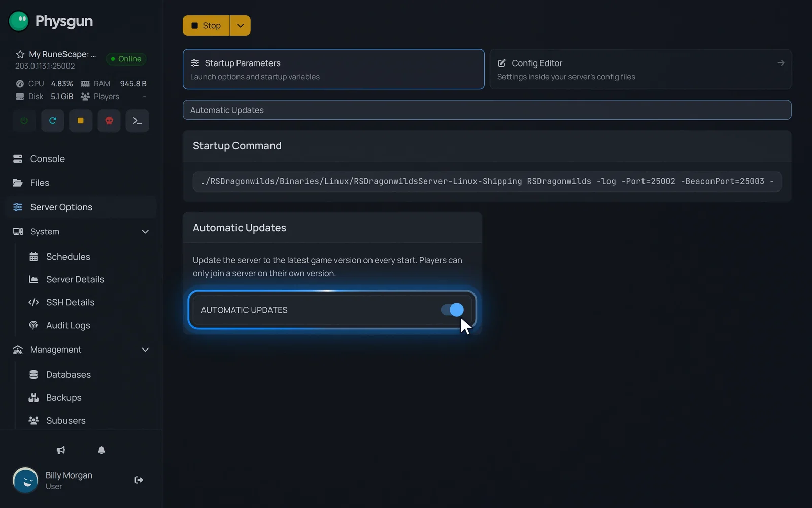Click the green power start icon
This screenshot has height=508, width=812.
click(x=24, y=121)
